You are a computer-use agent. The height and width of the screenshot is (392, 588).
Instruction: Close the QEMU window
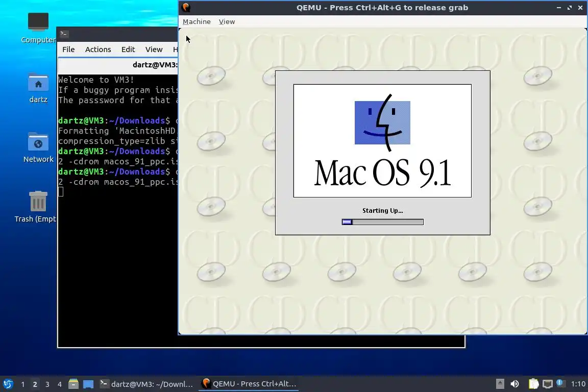(580, 8)
